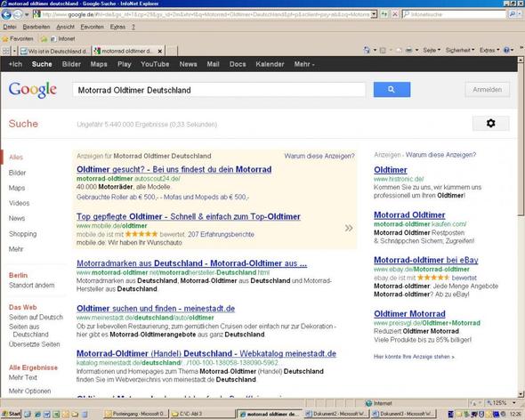Open the command bar Extras dropdown
This screenshot has height=420, width=525.
click(x=489, y=50)
